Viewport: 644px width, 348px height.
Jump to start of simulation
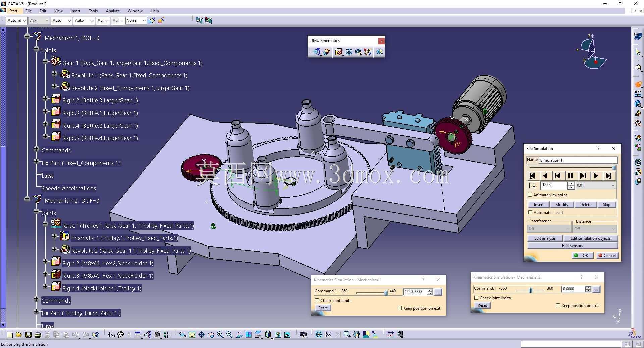point(532,176)
